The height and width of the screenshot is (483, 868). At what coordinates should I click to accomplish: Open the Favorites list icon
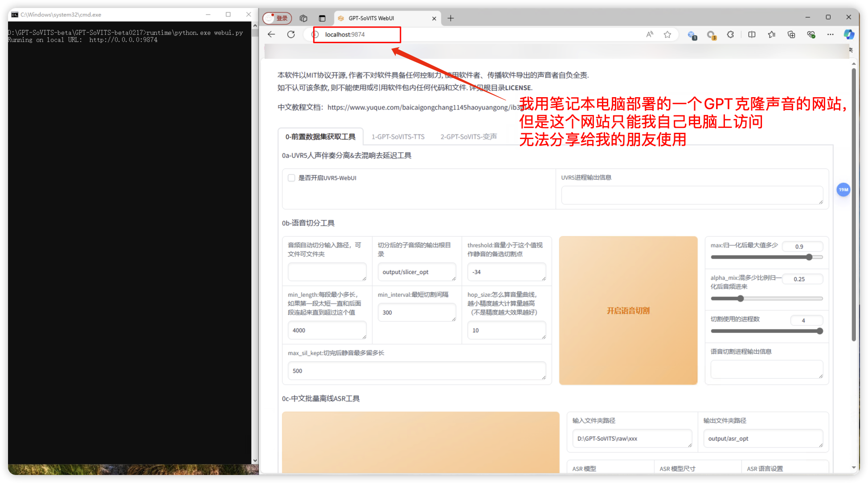772,34
